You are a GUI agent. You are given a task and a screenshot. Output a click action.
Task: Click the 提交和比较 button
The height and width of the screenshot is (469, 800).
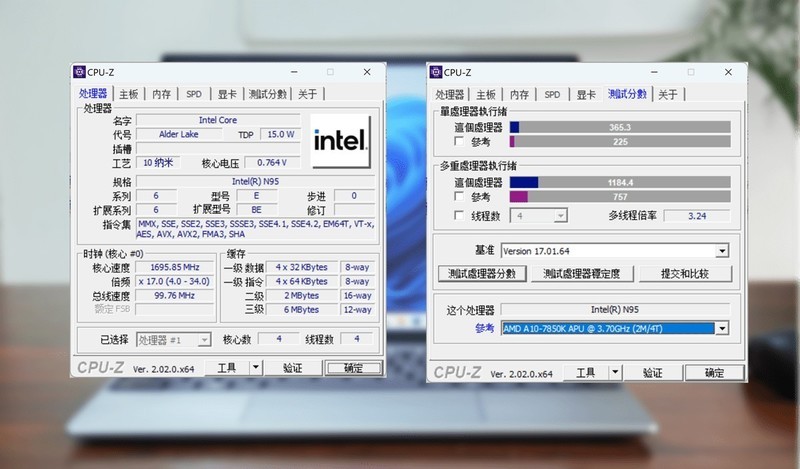685,274
